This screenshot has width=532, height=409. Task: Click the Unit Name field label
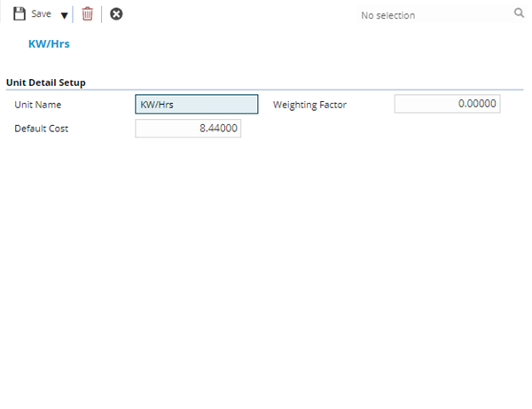point(38,105)
